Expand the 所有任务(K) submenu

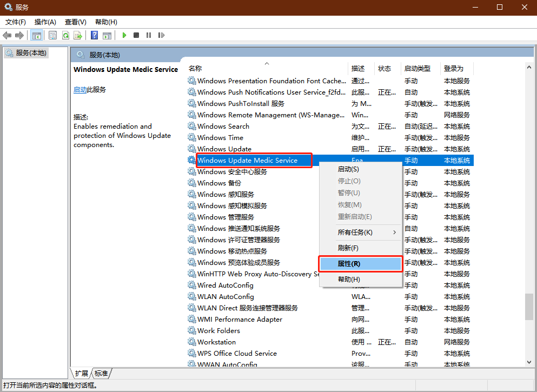pyautogui.click(x=361, y=232)
